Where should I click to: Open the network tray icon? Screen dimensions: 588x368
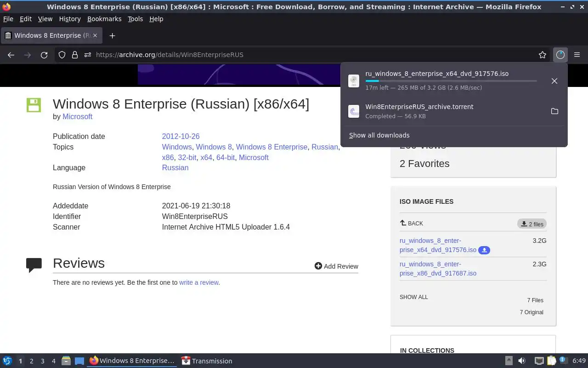coord(539,361)
